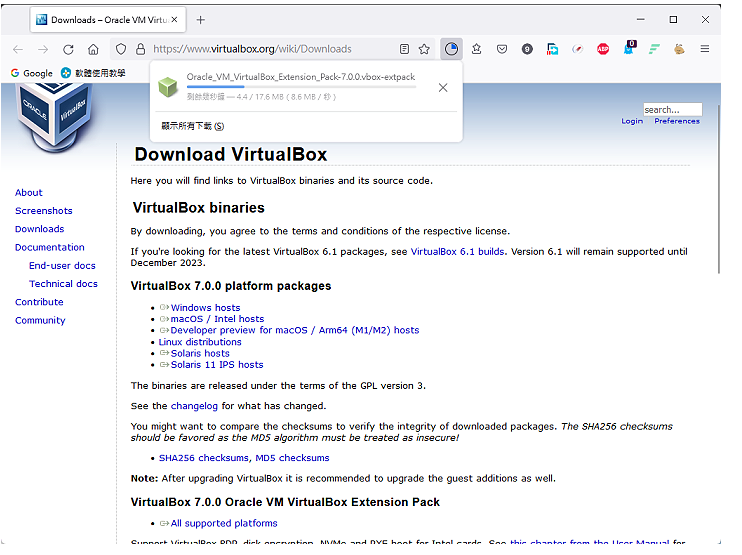Viewport: 742px width, 555px height.
Task: Open SHA256 checksums link
Action: click(x=203, y=458)
